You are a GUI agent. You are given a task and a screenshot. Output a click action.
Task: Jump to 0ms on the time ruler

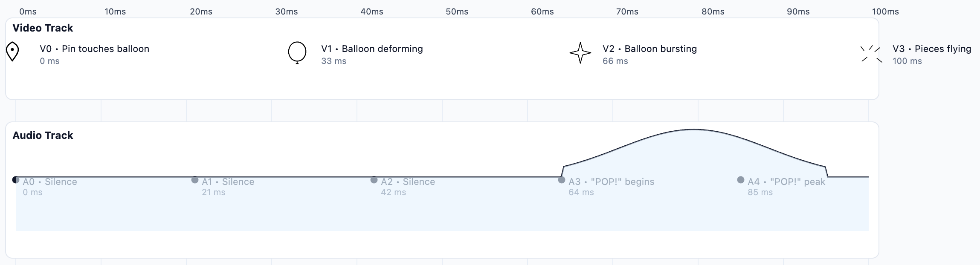pyautogui.click(x=28, y=12)
